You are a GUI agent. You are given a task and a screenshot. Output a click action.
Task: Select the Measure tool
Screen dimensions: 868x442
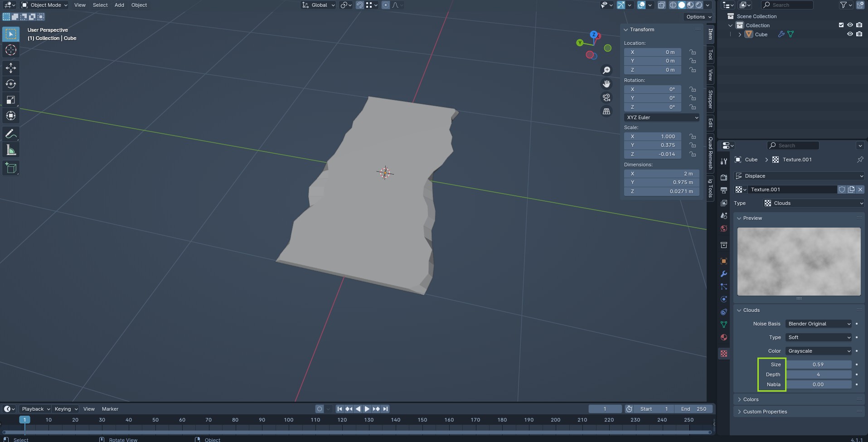[x=11, y=151]
